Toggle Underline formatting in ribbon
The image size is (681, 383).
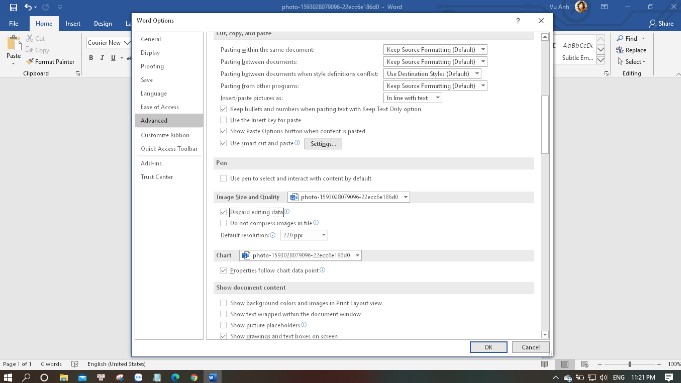pyautogui.click(x=113, y=58)
